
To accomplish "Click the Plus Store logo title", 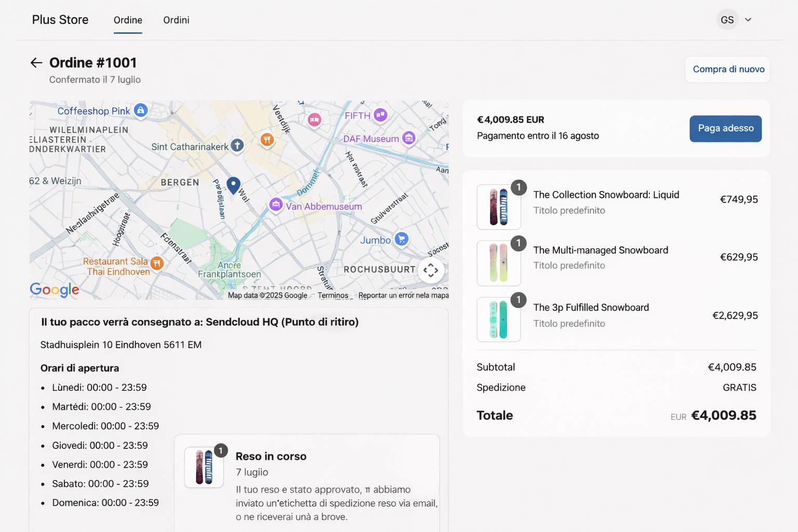I will coord(60,20).
